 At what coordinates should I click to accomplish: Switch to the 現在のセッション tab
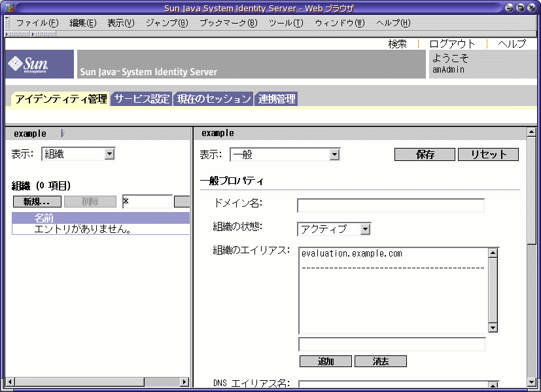(213, 99)
